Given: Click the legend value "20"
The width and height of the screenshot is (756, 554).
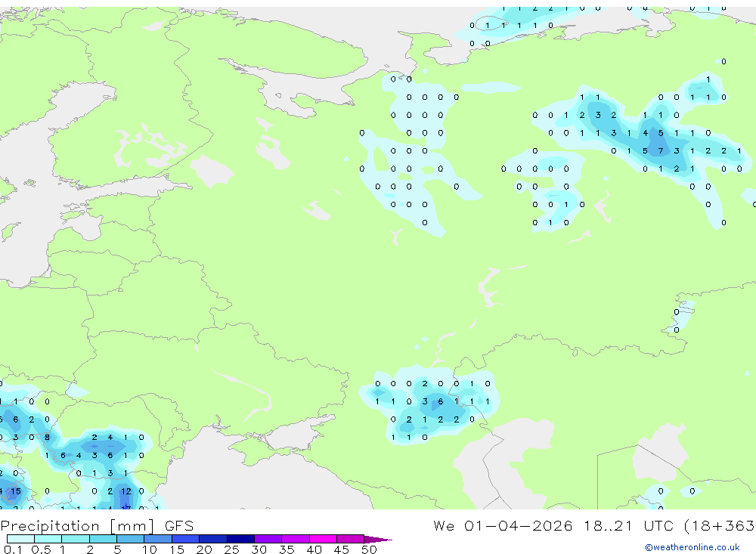Looking at the screenshot, I should click(204, 549).
